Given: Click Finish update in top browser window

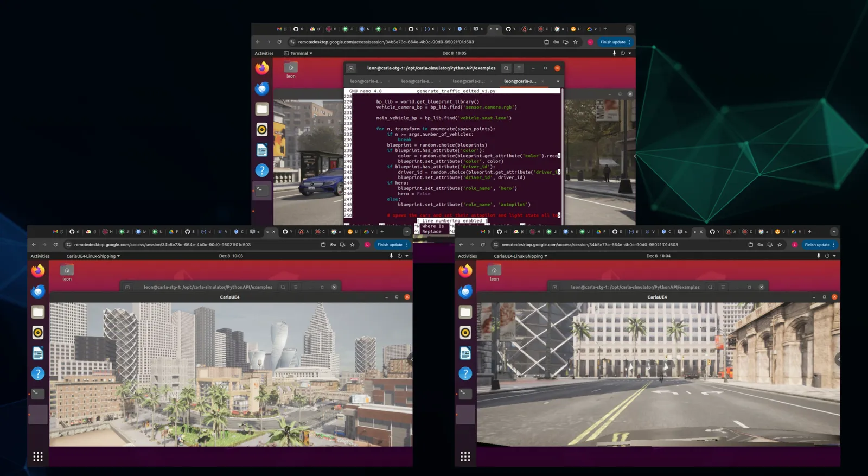Looking at the screenshot, I should 615,42.
